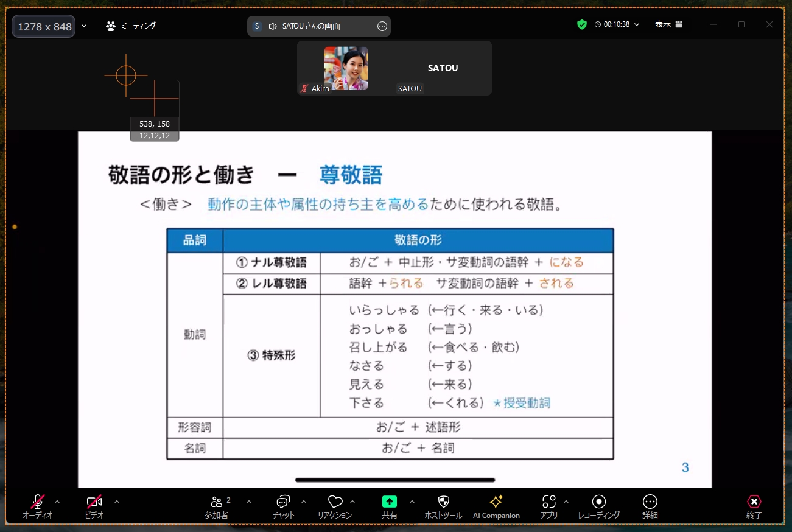Open 詳細 more options icon
Viewport: 792px width, 532px height.
pyautogui.click(x=650, y=502)
